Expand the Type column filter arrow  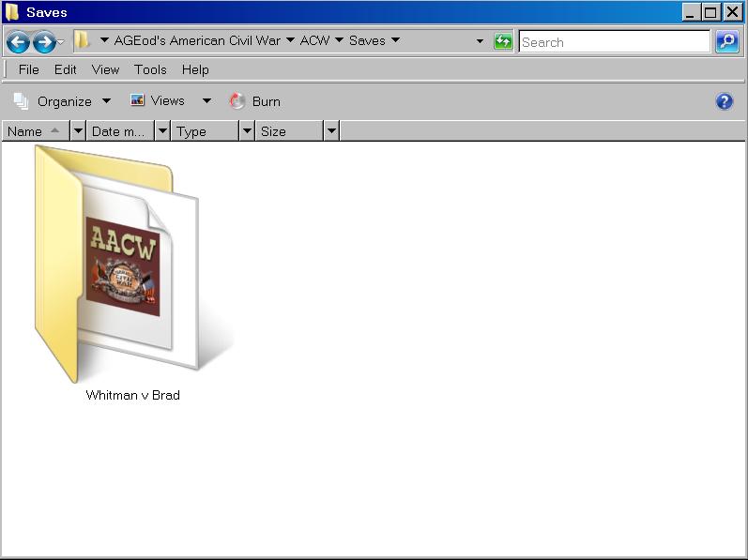247,131
